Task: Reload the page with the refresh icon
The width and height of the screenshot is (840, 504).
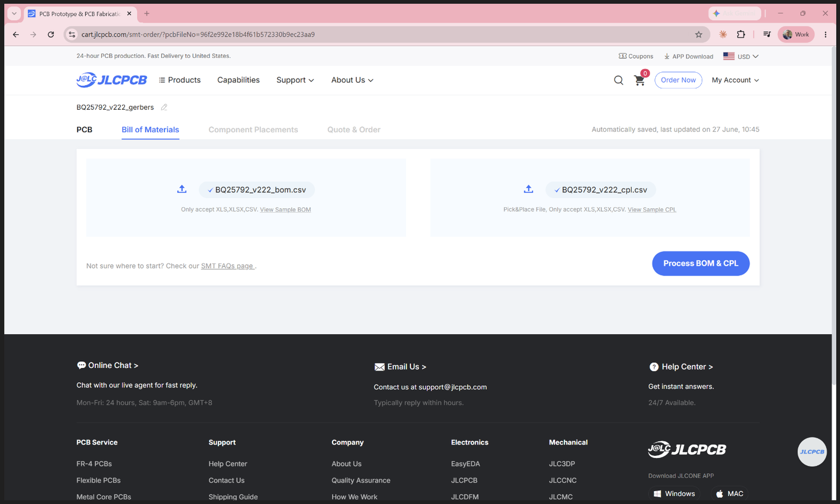Action: click(51, 34)
